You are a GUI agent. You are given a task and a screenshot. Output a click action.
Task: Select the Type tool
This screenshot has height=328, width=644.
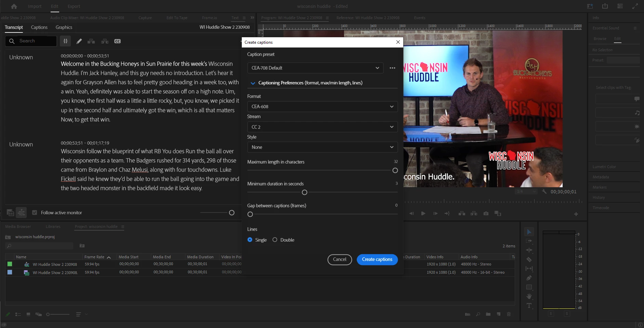pos(529,306)
